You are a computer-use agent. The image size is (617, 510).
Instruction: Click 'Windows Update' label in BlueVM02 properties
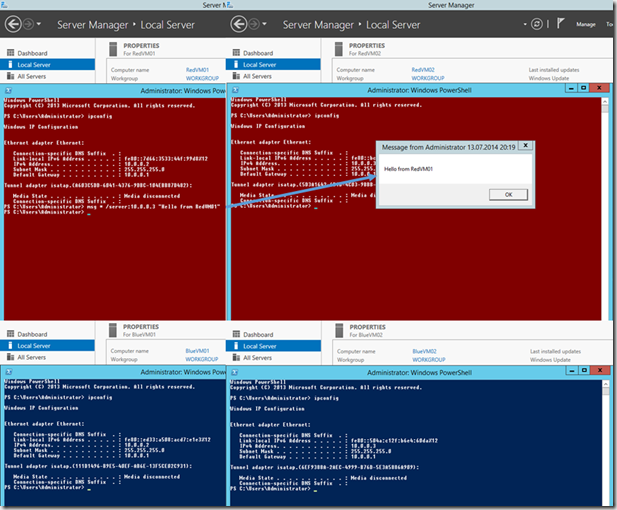[x=550, y=360]
